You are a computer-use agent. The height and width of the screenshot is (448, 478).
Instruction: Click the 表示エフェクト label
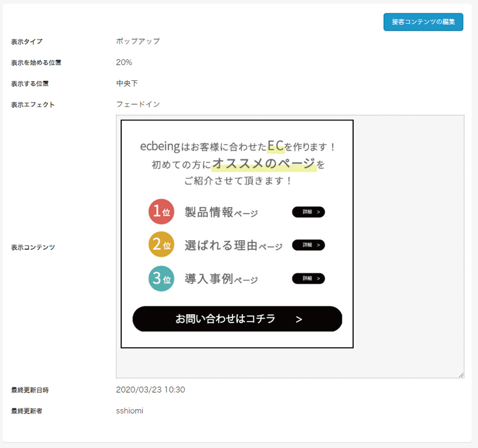point(33,105)
